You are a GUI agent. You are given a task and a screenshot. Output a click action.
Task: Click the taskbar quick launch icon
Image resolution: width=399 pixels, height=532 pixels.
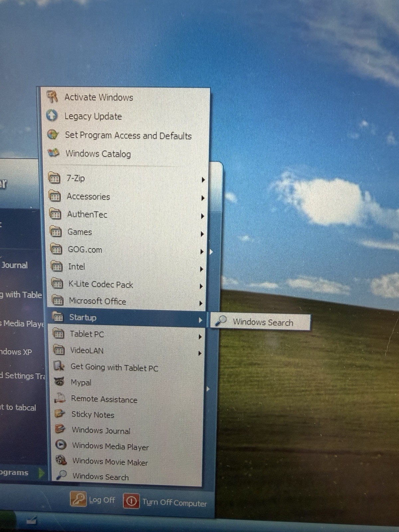(x=31, y=520)
